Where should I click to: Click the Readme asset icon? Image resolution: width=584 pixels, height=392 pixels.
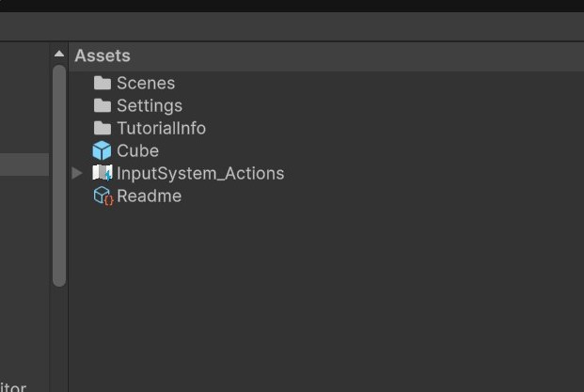103,196
